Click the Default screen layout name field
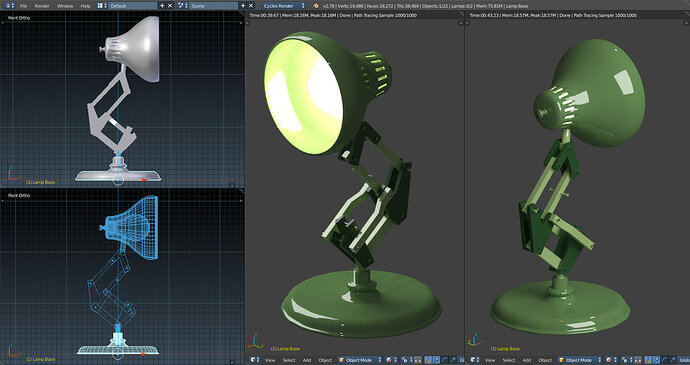Viewport: 690px width, 365px height. click(x=132, y=6)
